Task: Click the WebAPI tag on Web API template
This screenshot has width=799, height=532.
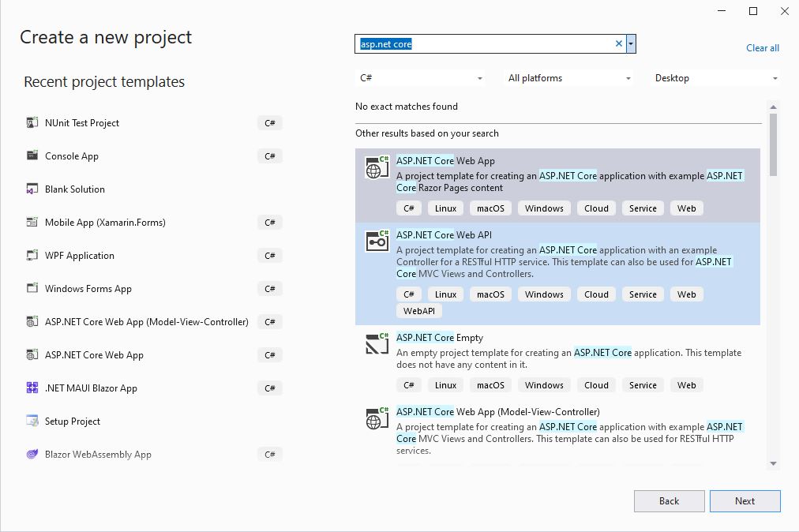Action: [419, 311]
